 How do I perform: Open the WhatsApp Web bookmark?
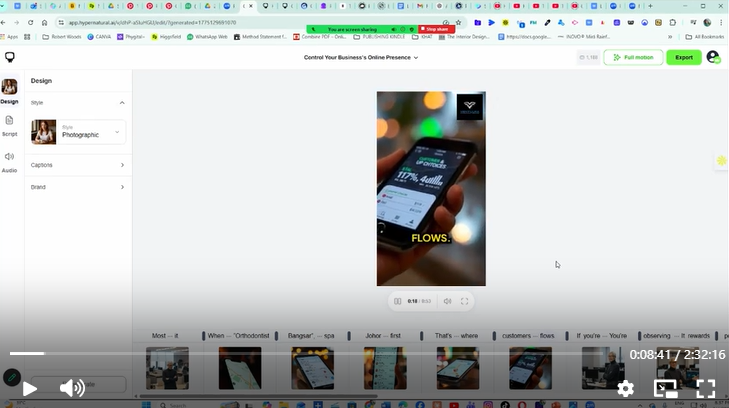(207, 37)
